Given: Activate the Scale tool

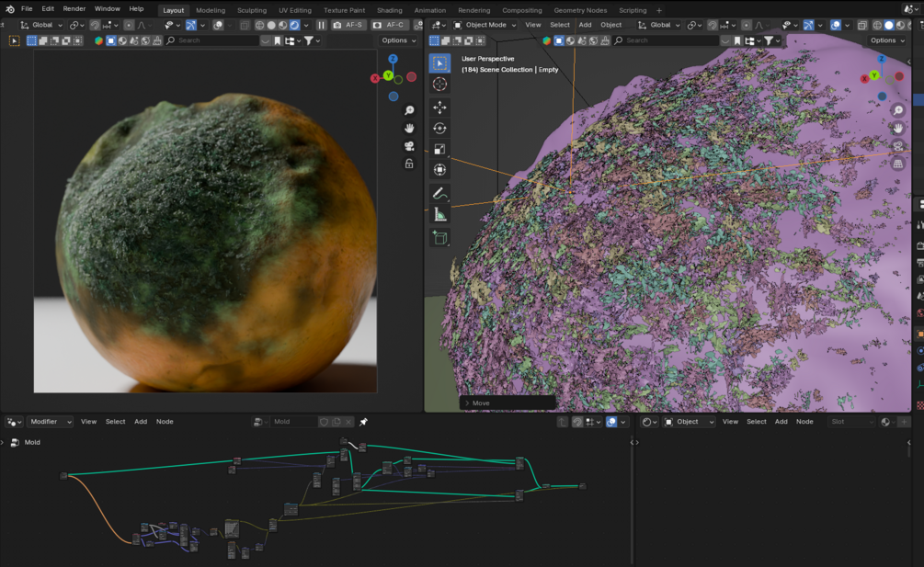Looking at the screenshot, I should 439,149.
